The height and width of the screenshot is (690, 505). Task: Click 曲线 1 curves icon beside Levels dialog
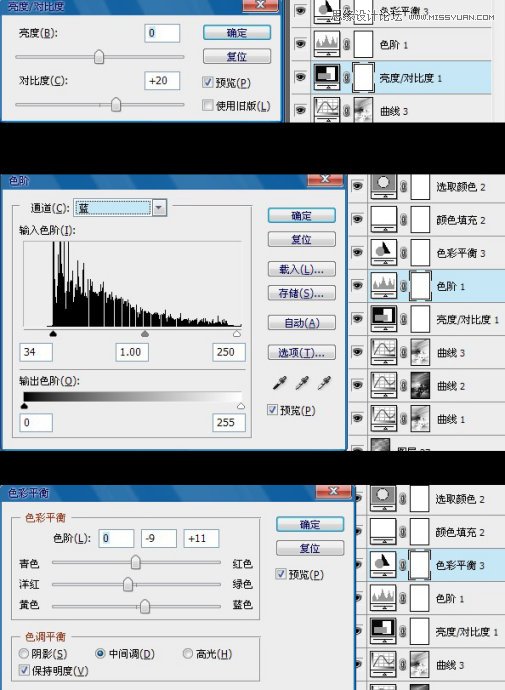[384, 418]
